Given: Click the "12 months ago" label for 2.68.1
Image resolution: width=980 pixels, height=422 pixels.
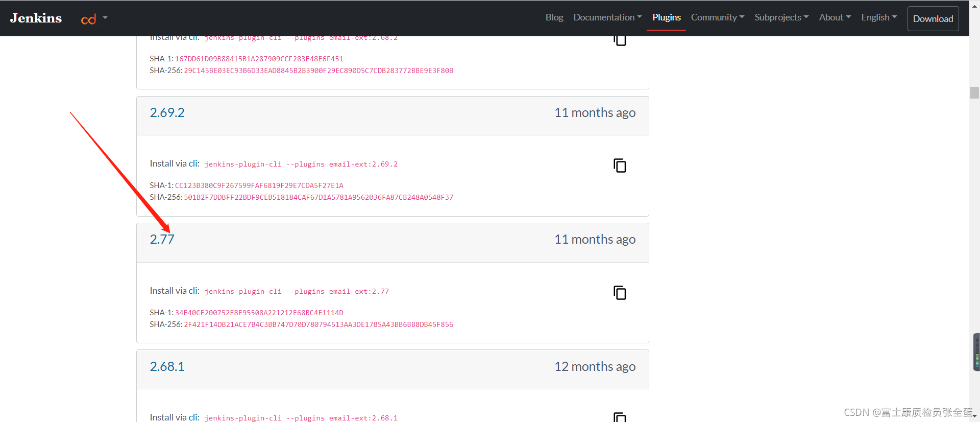Looking at the screenshot, I should pyautogui.click(x=595, y=366).
